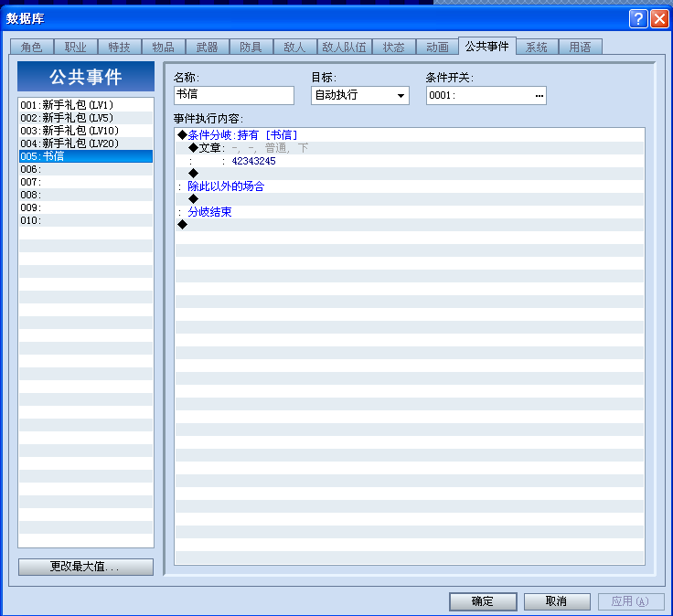The image size is (673, 616).
Task: Select event 003:新手礼包(LV10)
Action: [x=86, y=131]
